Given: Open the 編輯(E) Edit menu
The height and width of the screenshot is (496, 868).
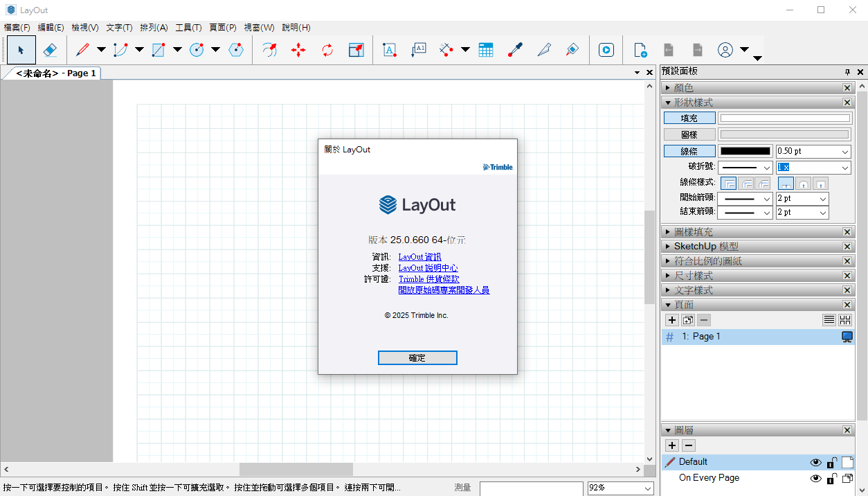Looking at the screenshot, I should pos(51,28).
